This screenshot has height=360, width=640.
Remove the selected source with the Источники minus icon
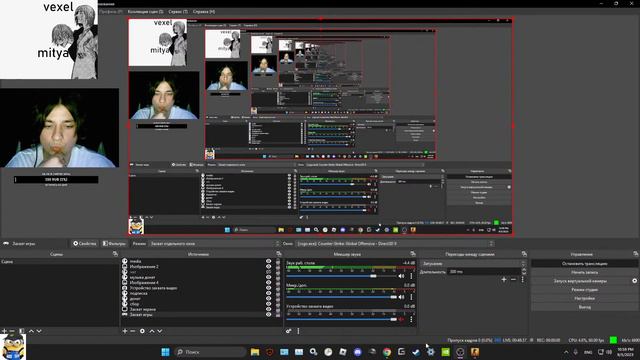(133, 331)
